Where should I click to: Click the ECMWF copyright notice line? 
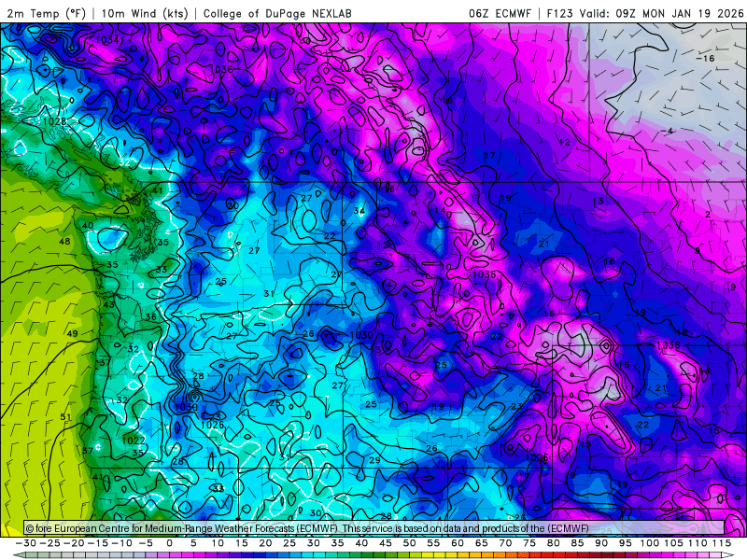[307, 528]
